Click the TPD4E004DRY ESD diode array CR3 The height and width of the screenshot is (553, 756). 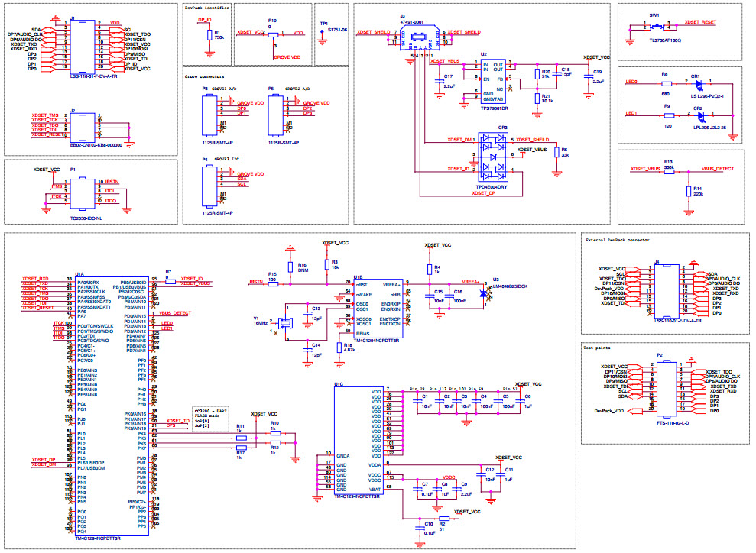(x=493, y=157)
